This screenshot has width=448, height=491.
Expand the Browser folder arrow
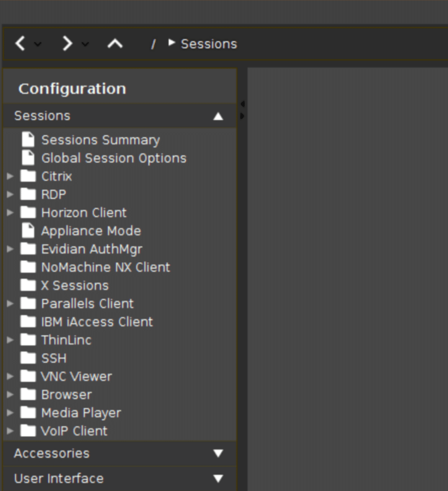(x=10, y=394)
